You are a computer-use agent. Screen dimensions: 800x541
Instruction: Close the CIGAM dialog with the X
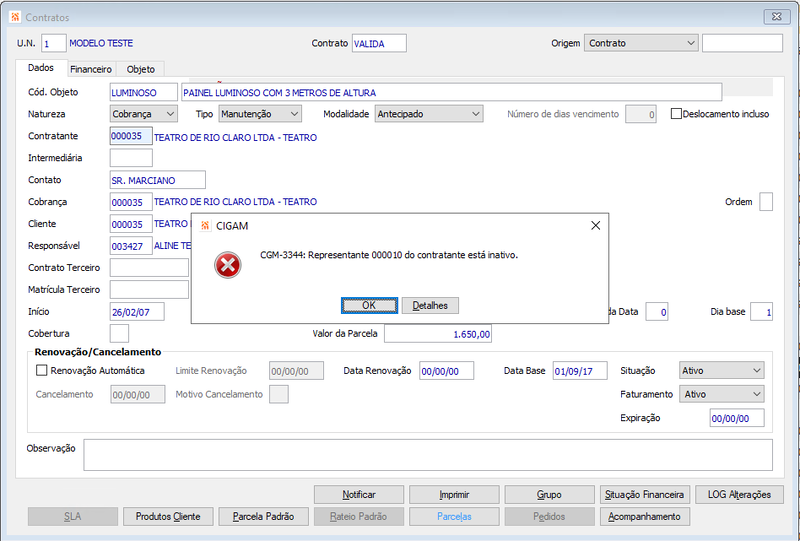coord(595,226)
